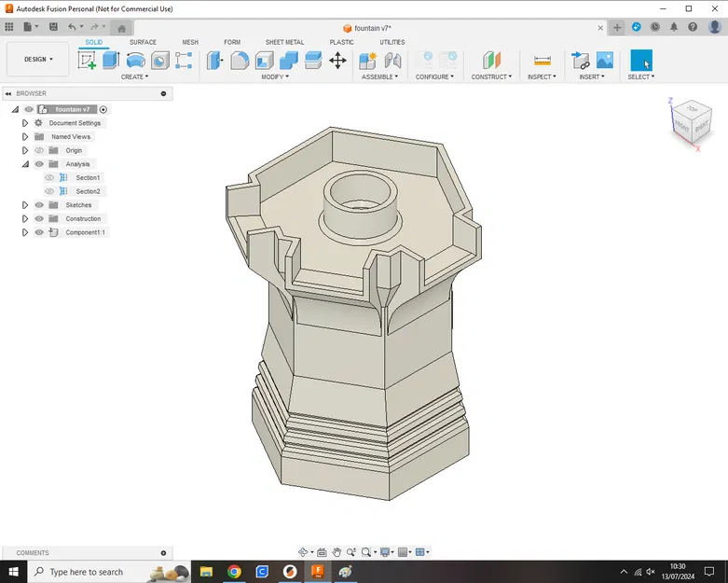728x583 pixels.
Task: Click the Extrude tool icon
Action: [x=111, y=61]
